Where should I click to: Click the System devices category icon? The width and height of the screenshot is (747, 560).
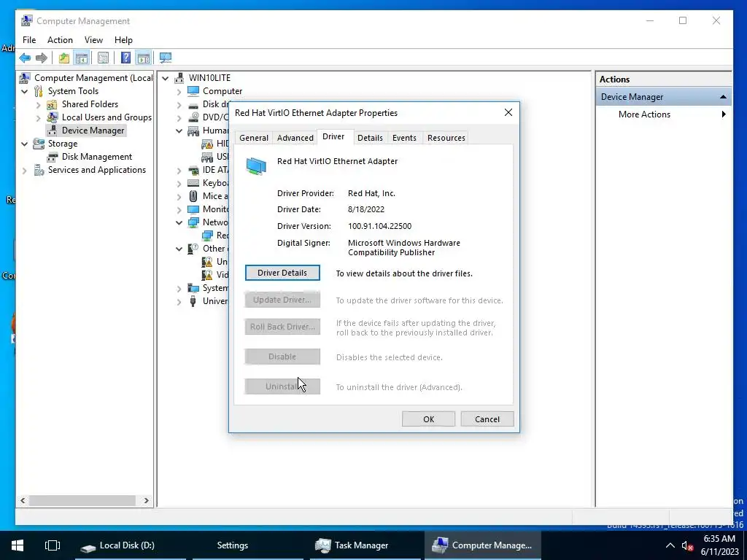coord(193,288)
